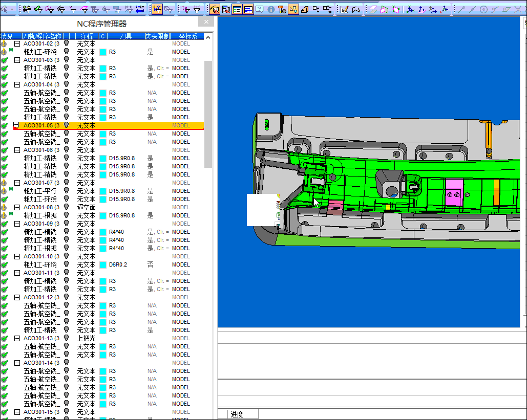The image size is (527, 420).
Task: Collapse the ACO301-05 folder
Action: tap(17, 125)
